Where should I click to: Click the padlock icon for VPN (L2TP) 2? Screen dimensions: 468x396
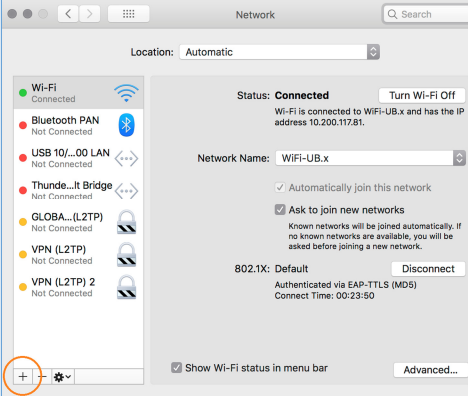[126, 287]
